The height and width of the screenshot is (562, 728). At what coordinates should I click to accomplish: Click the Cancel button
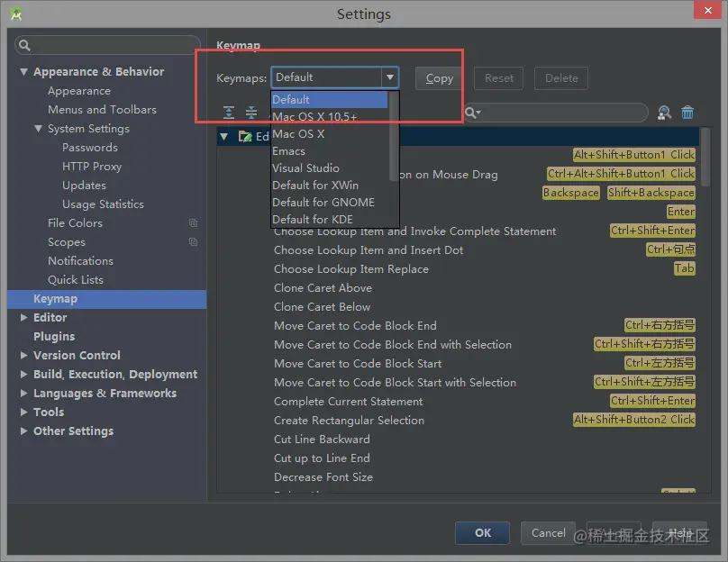549,533
